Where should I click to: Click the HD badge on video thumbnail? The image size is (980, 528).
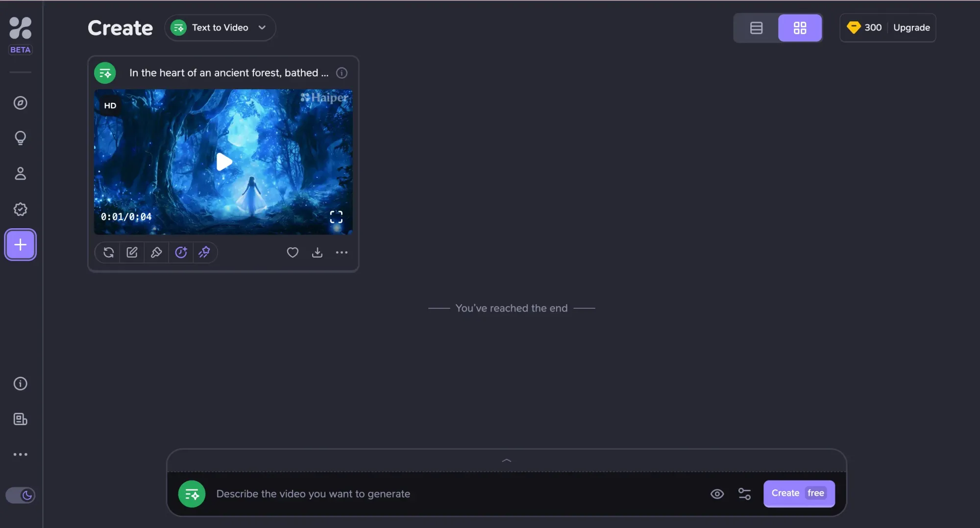coord(110,106)
